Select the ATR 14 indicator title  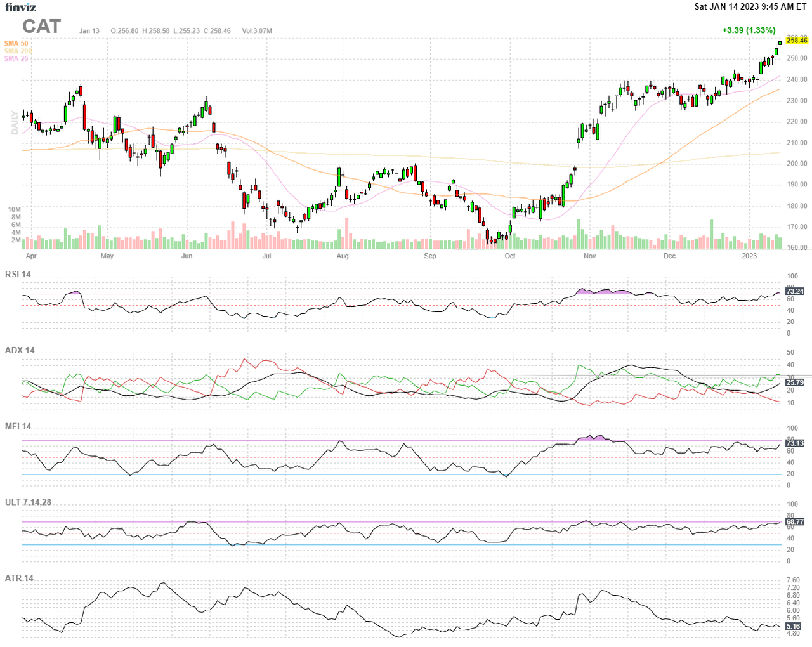[19, 578]
